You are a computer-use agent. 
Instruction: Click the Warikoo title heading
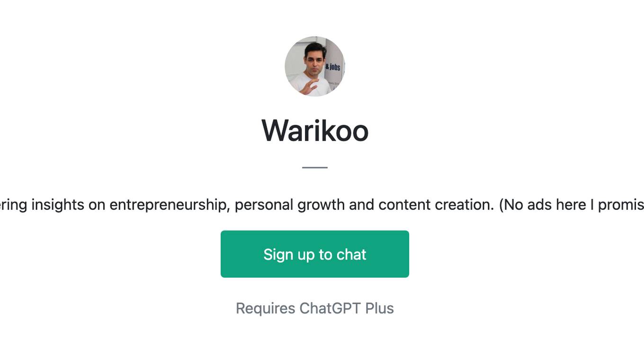point(315,130)
